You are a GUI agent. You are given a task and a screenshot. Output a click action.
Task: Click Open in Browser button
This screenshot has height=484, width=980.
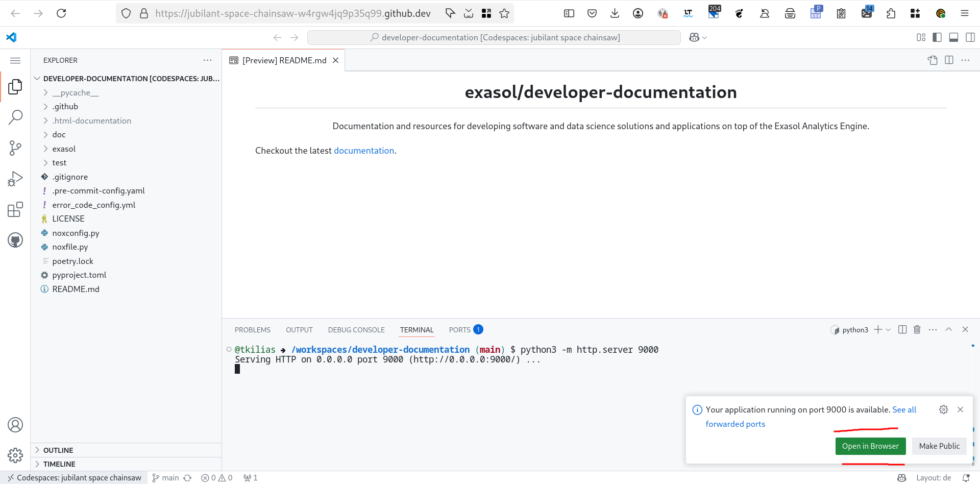click(870, 446)
